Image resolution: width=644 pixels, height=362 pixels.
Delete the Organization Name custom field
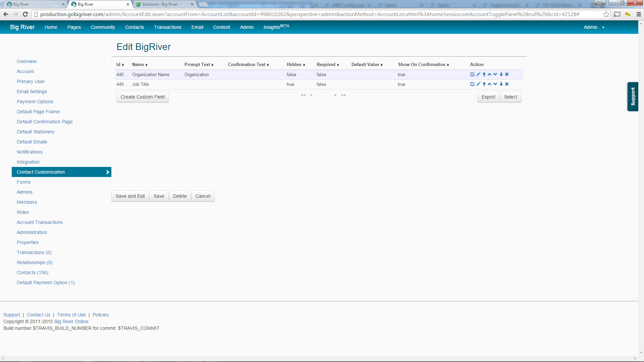507,74
